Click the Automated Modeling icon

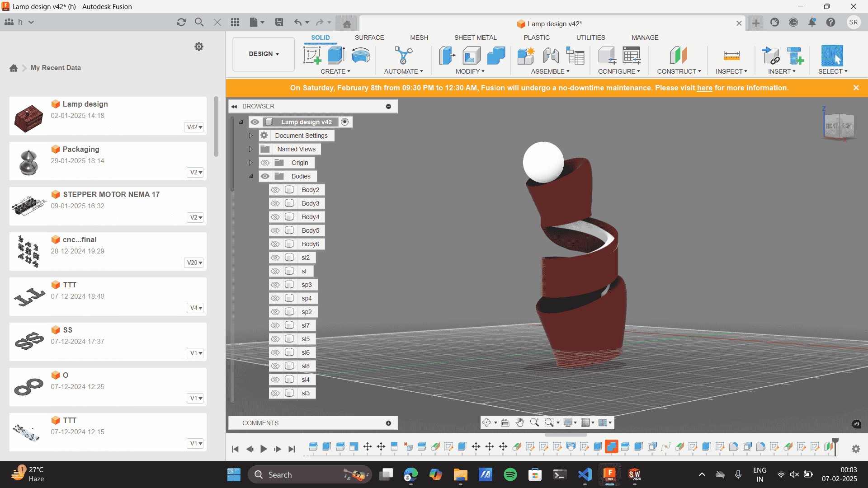pos(403,55)
